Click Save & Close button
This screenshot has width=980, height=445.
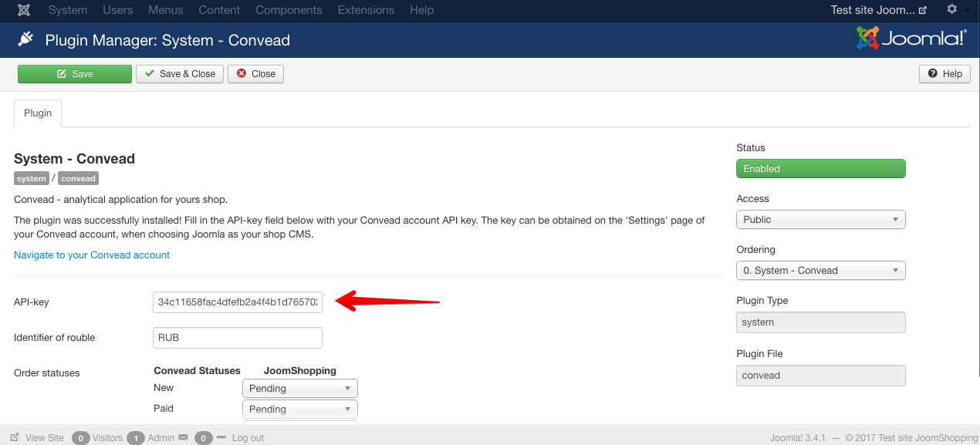point(180,74)
